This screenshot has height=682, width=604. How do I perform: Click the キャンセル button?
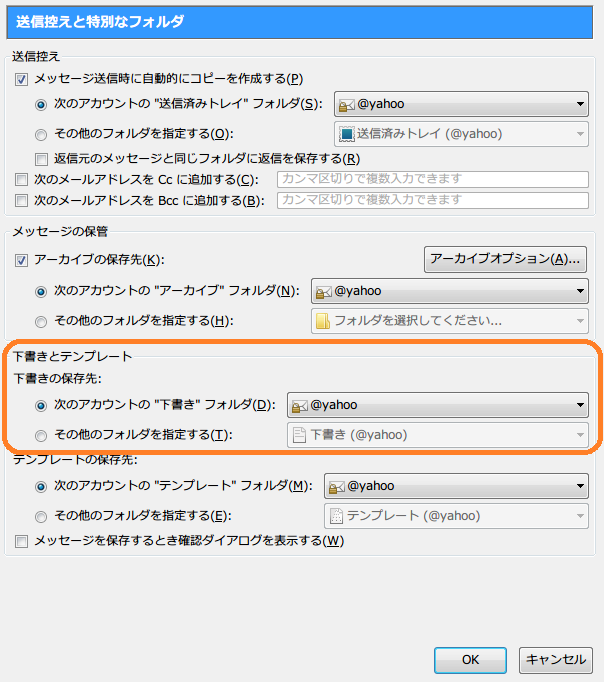coord(555,660)
